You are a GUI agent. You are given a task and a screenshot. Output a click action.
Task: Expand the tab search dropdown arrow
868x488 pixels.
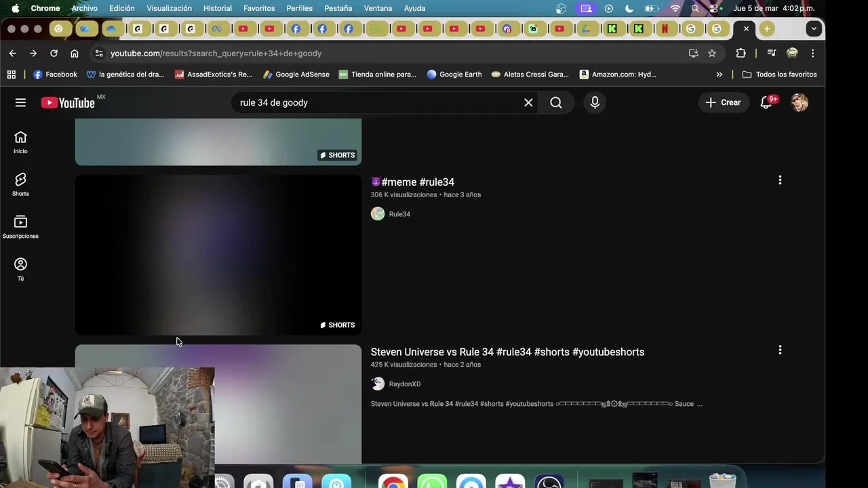pyautogui.click(x=814, y=28)
